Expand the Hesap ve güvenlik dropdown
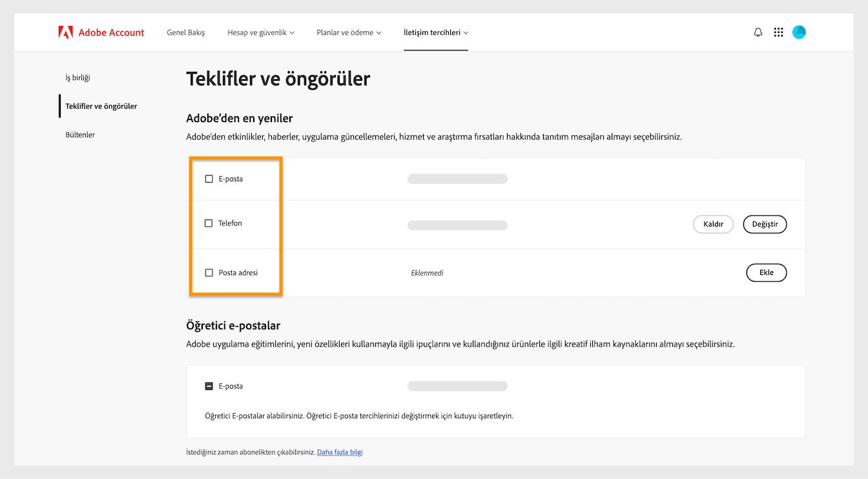 [260, 32]
